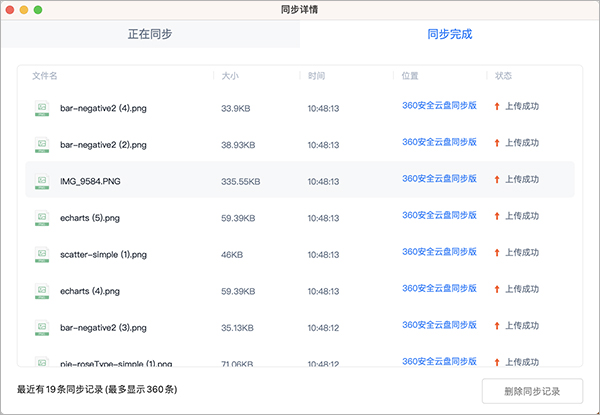Click the file icon for bar-negative2 (3).png

tap(42, 327)
